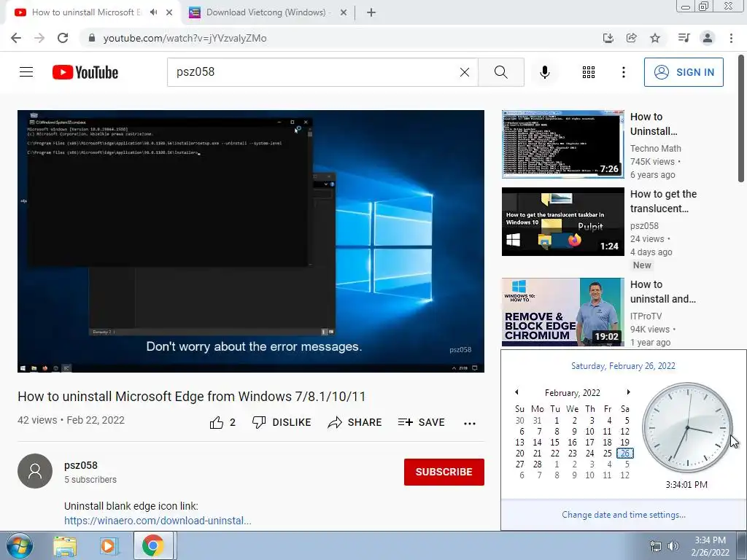Click the Chrome taskbar icon
This screenshot has width=747, height=560.
click(x=152, y=545)
